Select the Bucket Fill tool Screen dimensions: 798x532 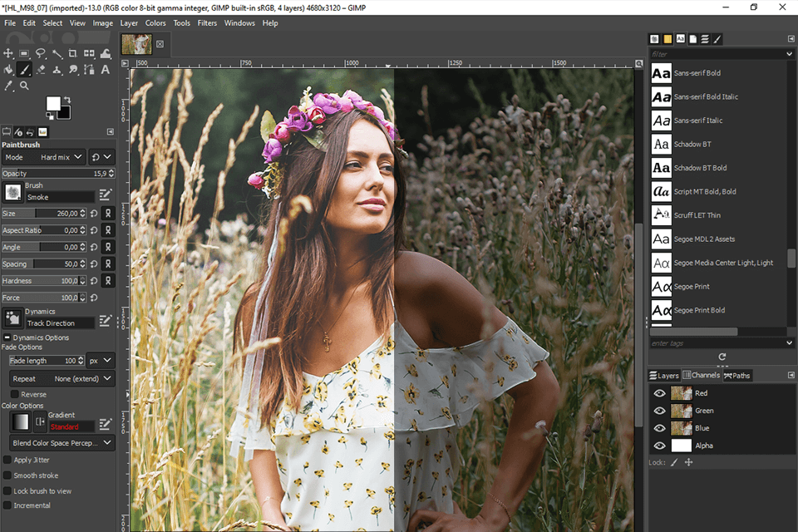coord(9,70)
